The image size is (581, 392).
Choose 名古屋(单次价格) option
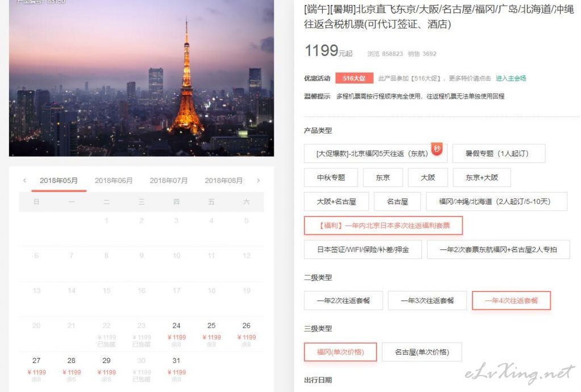[422, 352]
